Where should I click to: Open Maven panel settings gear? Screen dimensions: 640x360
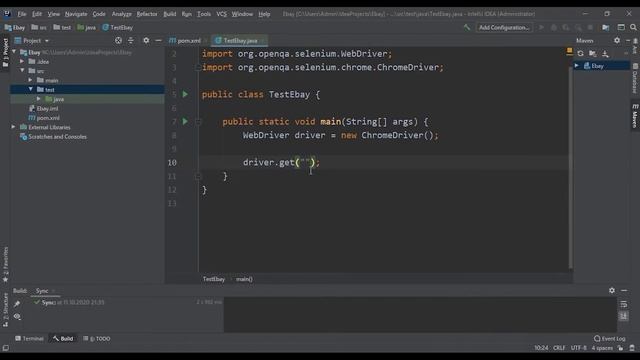(617, 40)
